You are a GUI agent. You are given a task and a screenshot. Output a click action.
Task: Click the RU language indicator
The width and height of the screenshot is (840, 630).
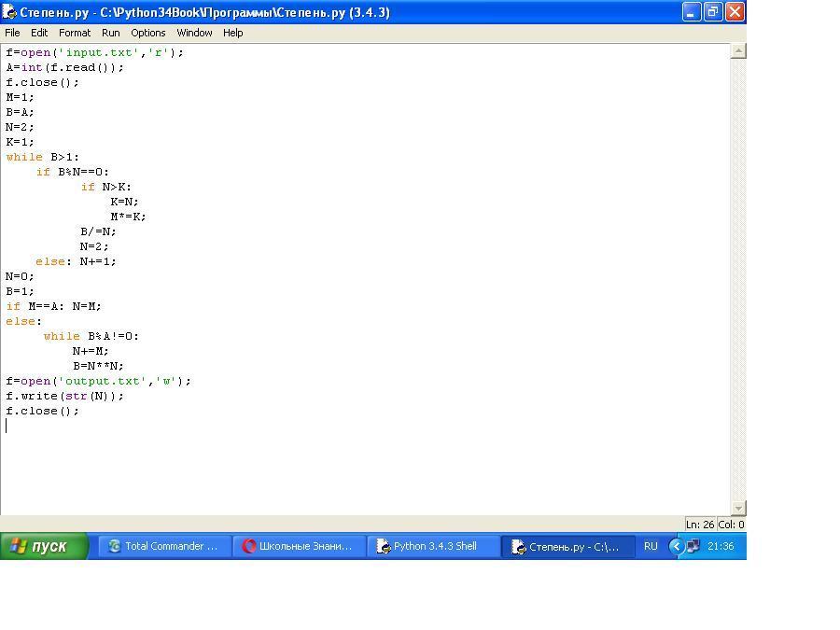tap(651, 546)
